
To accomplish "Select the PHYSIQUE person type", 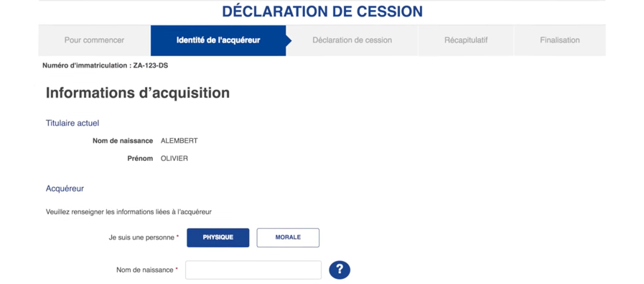I will tap(218, 237).
